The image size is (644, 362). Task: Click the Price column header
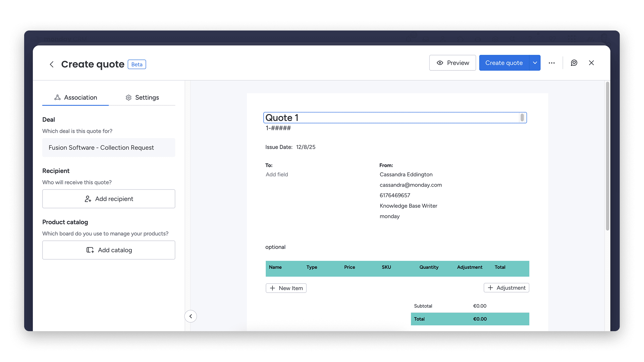(350, 267)
